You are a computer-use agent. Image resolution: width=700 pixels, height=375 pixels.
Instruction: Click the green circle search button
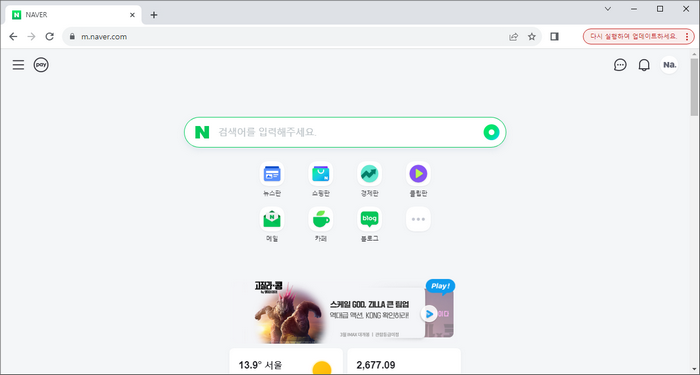pos(491,132)
